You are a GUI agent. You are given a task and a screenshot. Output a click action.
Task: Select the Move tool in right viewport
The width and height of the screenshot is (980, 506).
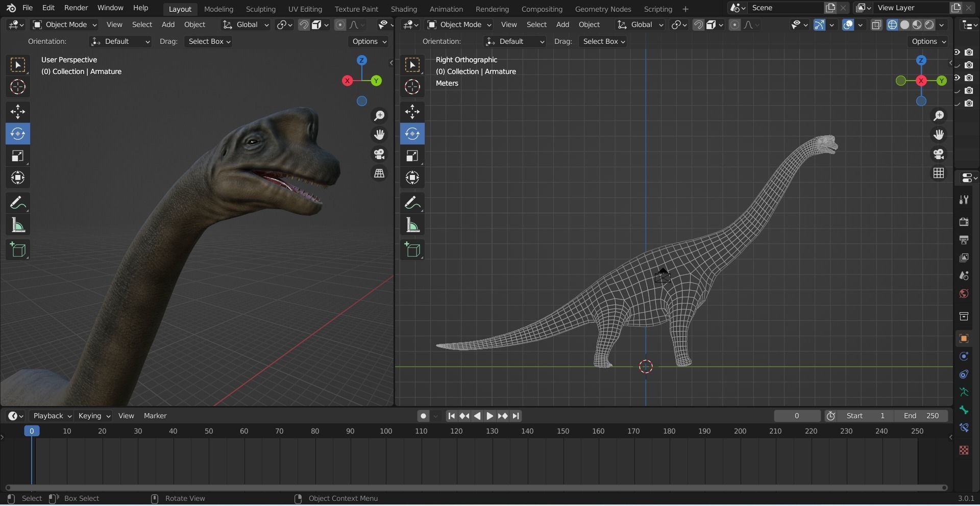[412, 112]
